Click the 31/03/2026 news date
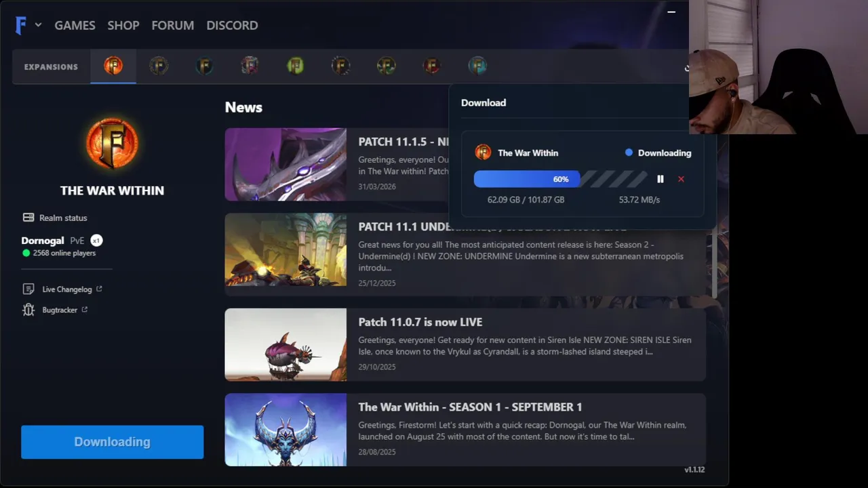The height and width of the screenshot is (488, 868). point(377,186)
